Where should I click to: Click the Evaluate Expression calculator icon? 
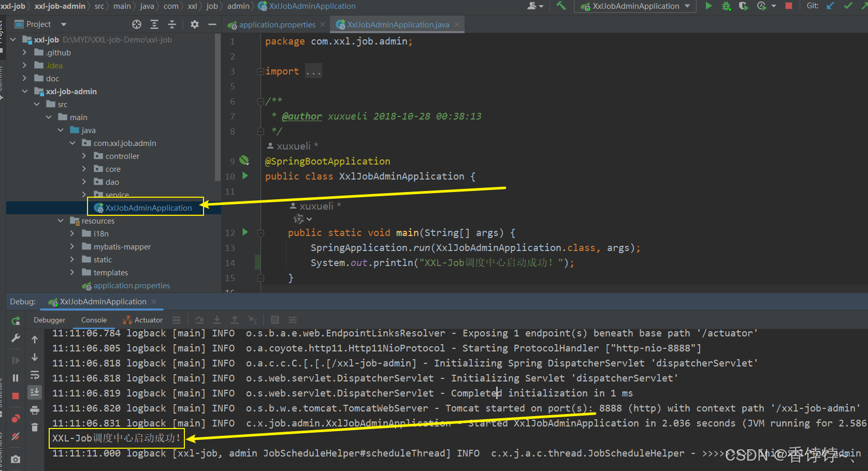click(275, 320)
